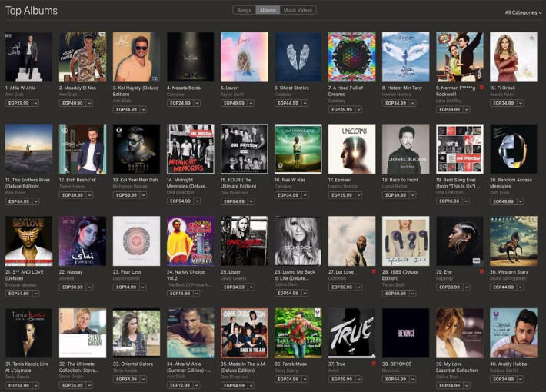The height and width of the screenshot is (392, 546).
Task: Expand arrow beside Ghost Stories price
Action: [305, 103]
